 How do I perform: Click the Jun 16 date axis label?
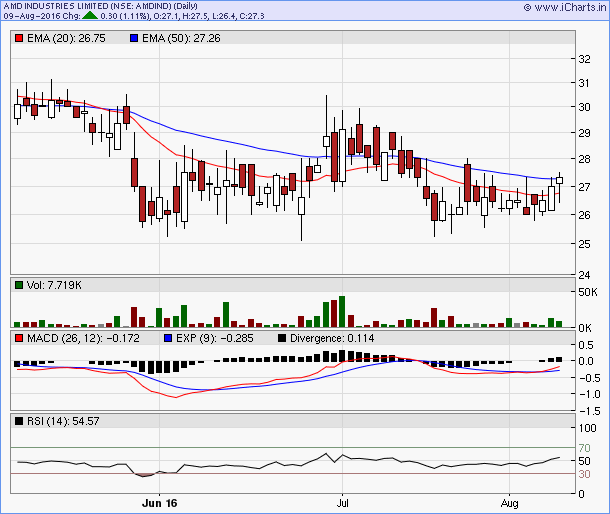160,503
